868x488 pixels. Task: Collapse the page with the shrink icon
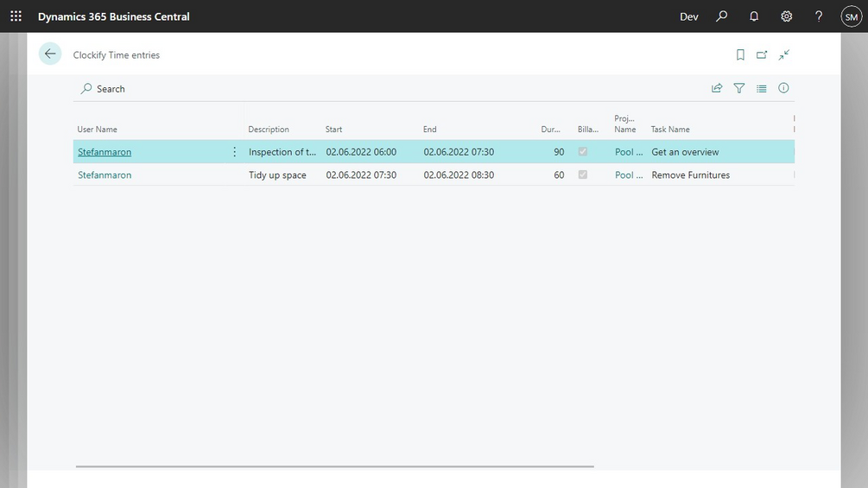(x=784, y=54)
